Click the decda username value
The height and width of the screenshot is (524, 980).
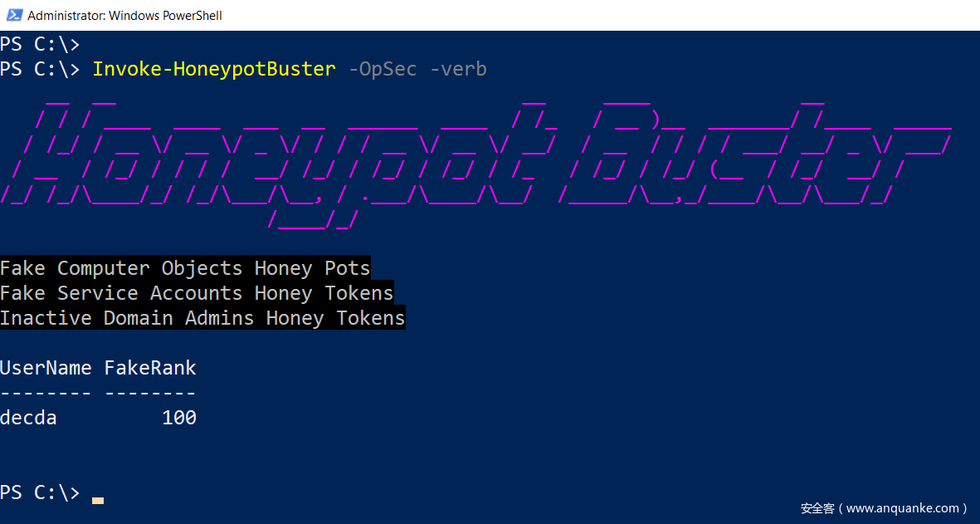28,418
